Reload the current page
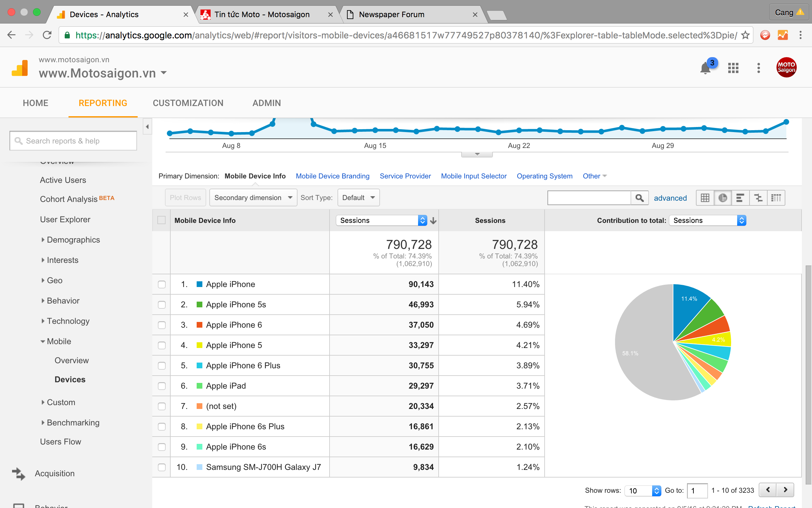The height and width of the screenshot is (508, 812). point(47,35)
